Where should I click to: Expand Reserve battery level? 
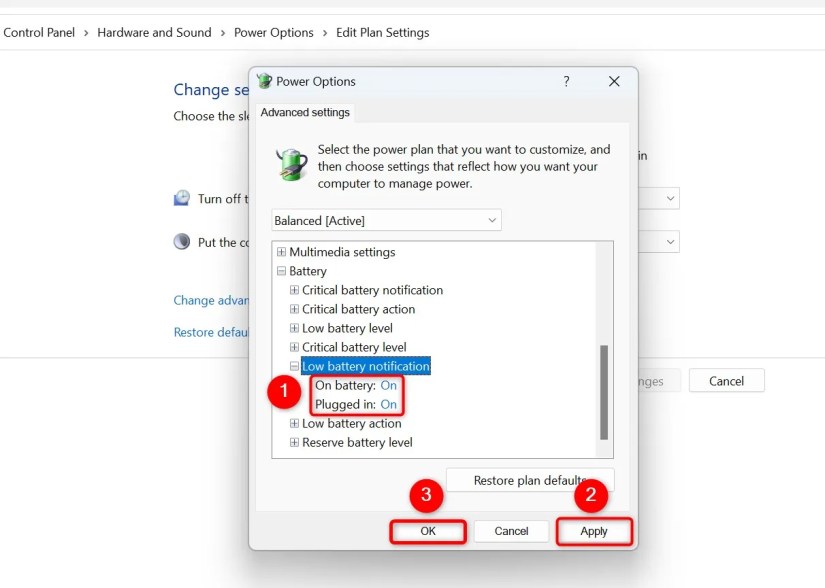point(294,442)
